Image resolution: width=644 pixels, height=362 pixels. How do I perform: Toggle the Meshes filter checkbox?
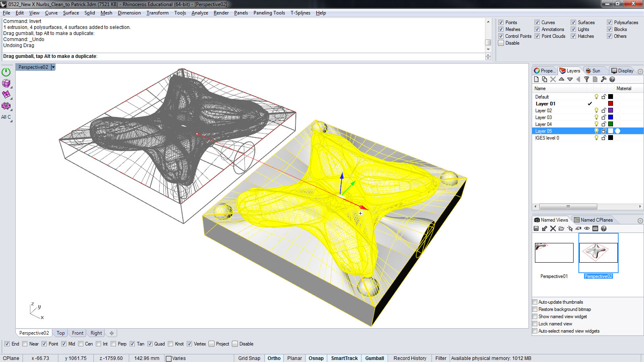[501, 29]
